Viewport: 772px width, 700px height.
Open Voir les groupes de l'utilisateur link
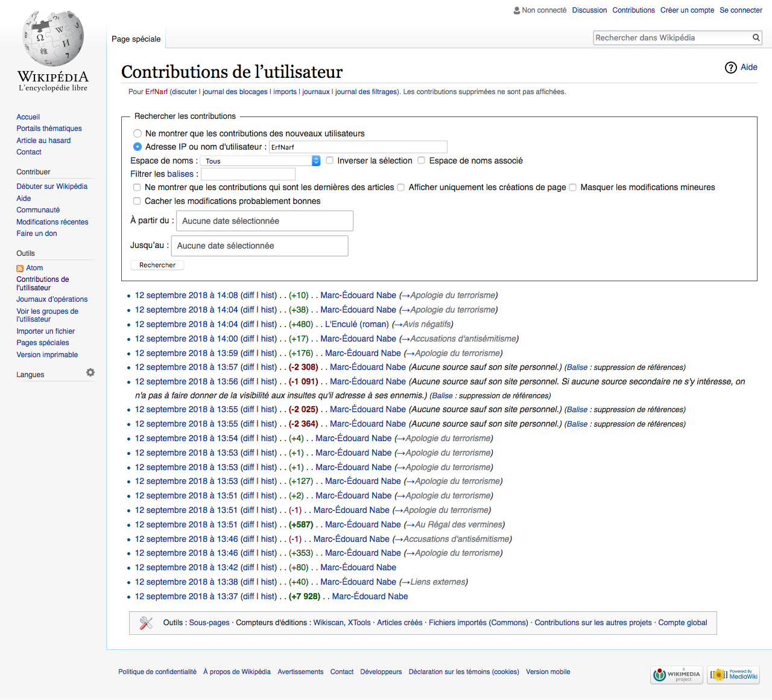coord(47,315)
